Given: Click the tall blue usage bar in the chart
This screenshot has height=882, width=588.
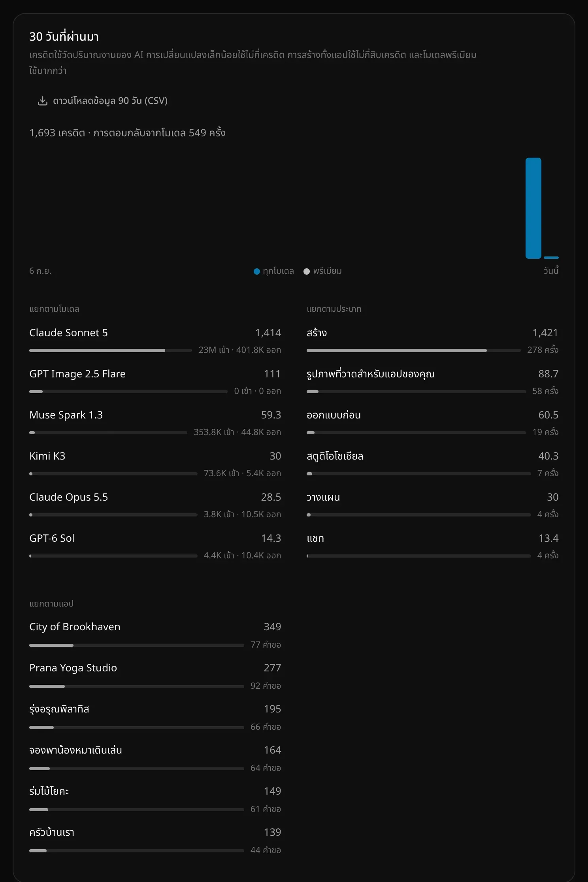Looking at the screenshot, I should (x=533, y=208).
